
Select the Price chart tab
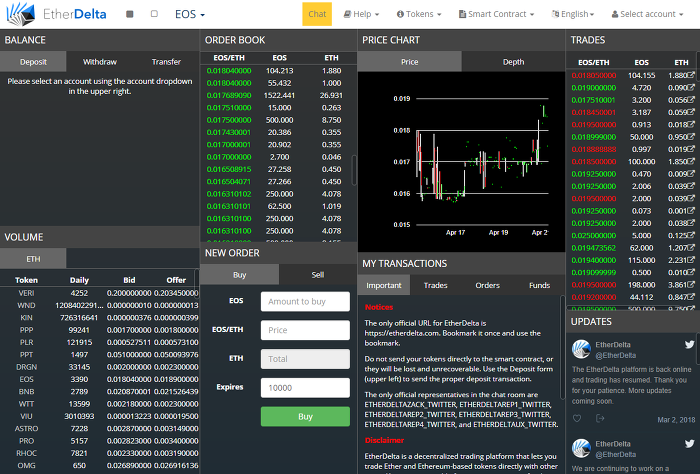click(x=409, y=62)
